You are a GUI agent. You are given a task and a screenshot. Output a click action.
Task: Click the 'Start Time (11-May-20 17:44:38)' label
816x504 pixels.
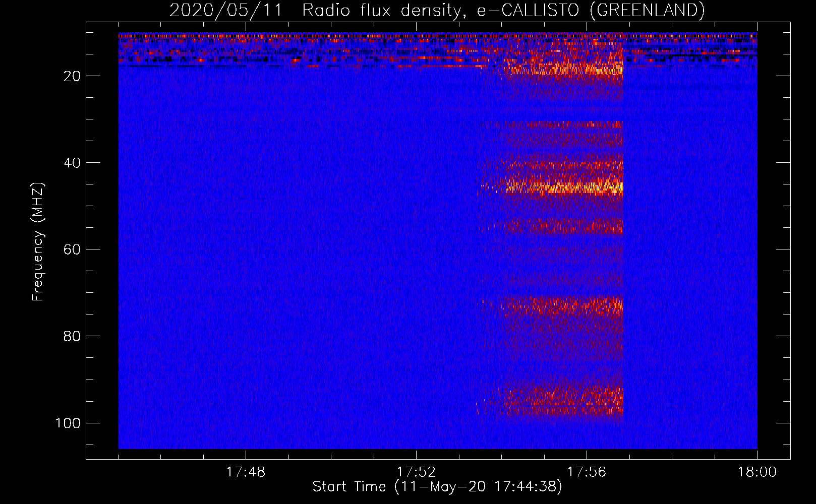point(437,487)
